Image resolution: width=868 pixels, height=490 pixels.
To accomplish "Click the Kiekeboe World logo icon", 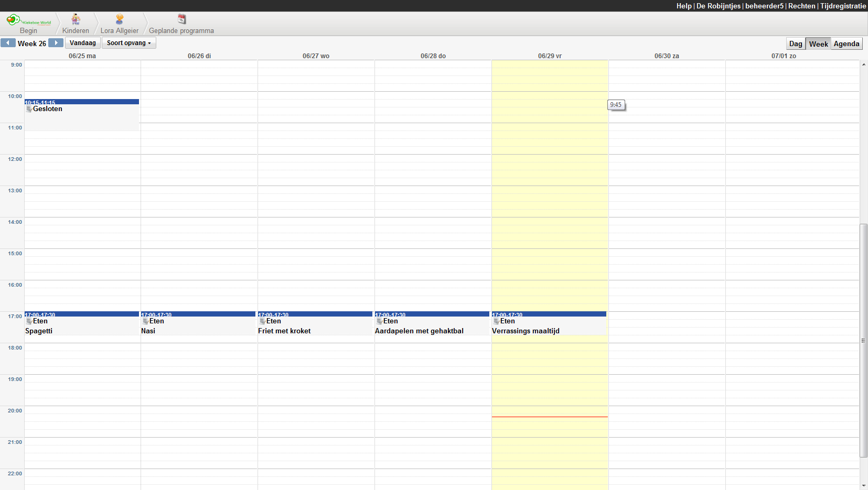I will [x=14, y=20].
